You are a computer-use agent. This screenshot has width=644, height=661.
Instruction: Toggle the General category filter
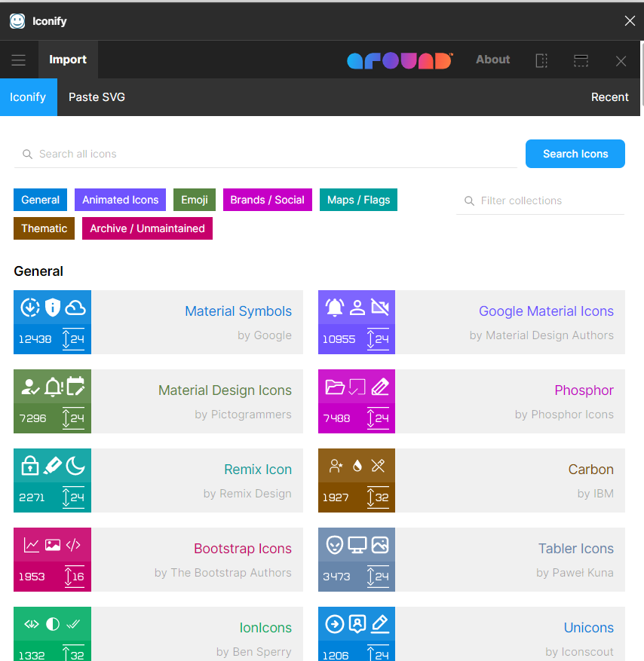tap(40, 200)
